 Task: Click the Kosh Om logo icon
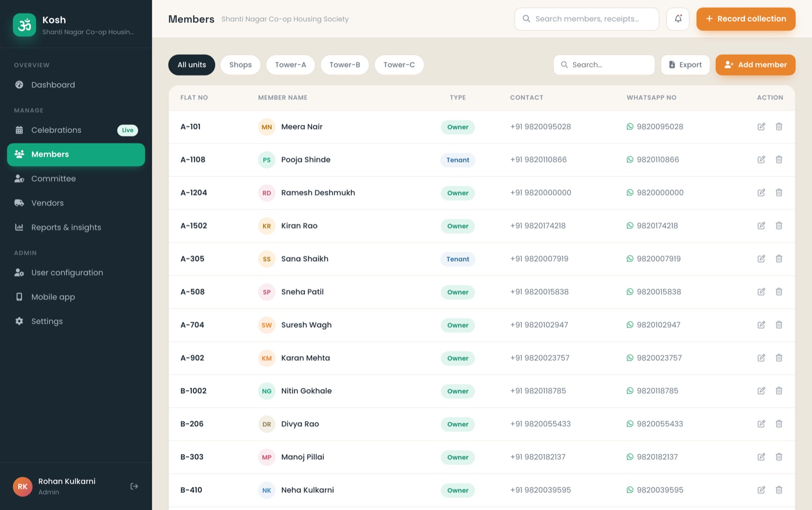(24, 25)
